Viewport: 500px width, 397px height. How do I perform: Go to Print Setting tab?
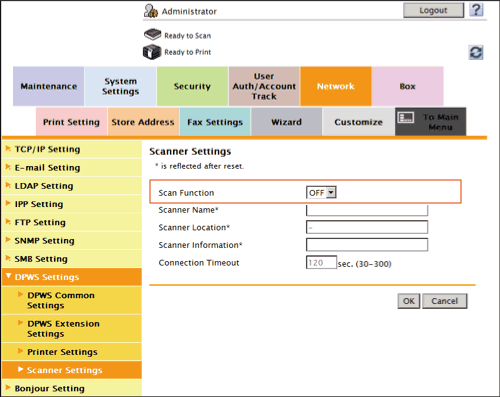pyautogui.click(x=71, y=122)
